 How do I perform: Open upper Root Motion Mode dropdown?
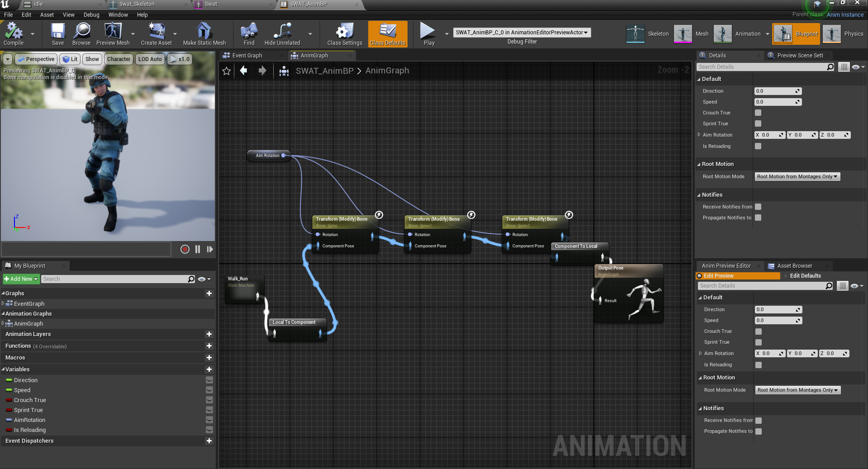[797, 176]
